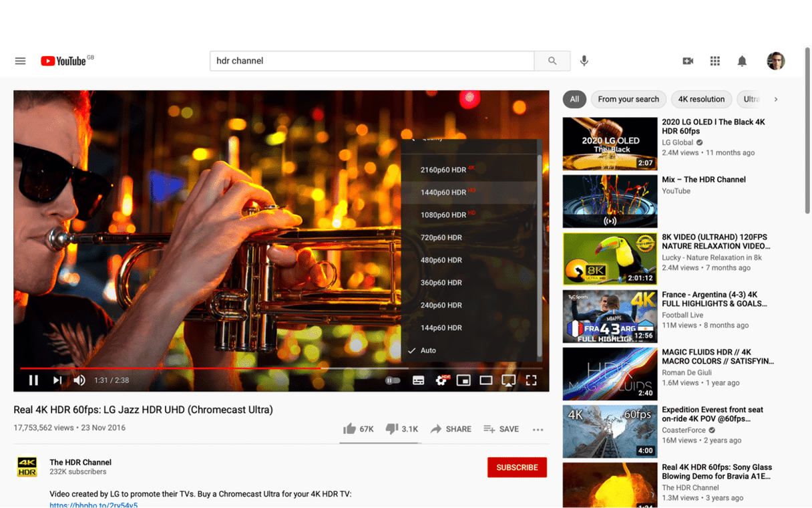
Task: Select 1440p60 HDR quality
Action: click(469, 193)
